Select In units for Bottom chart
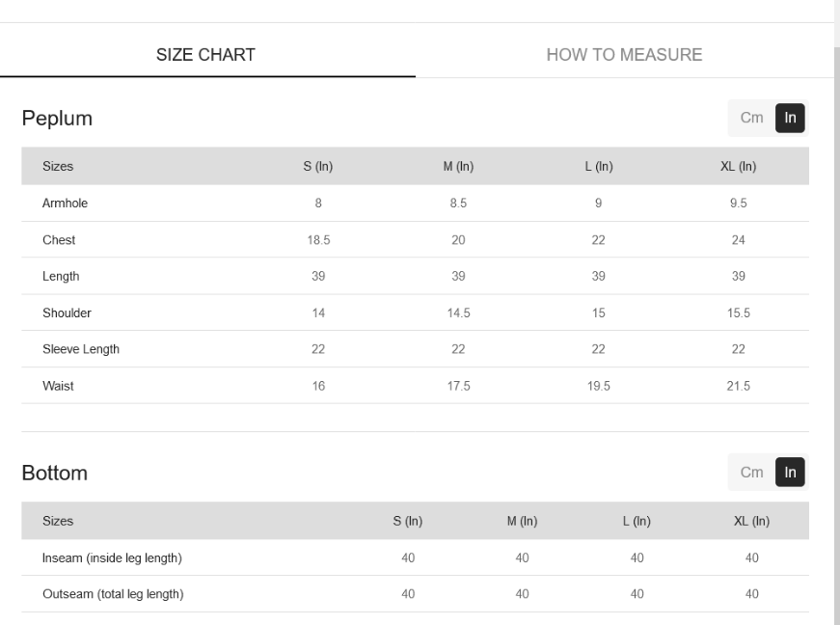 click(790, 473)
